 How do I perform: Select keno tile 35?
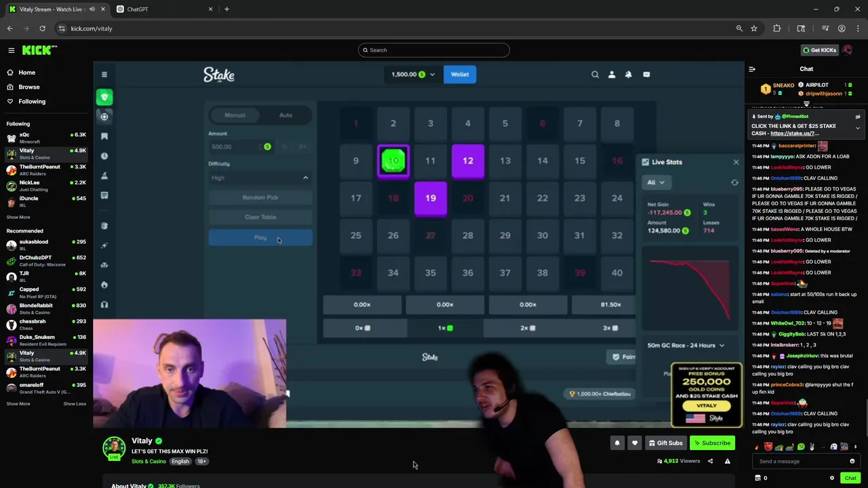click(431, 273)
